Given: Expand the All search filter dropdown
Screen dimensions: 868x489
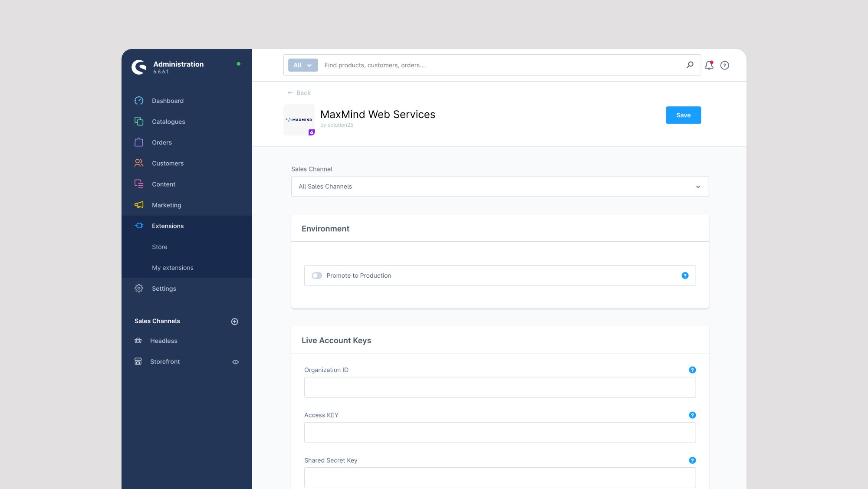Looking at the screenshot, I should pyautogui.click(x=303, y=65).
